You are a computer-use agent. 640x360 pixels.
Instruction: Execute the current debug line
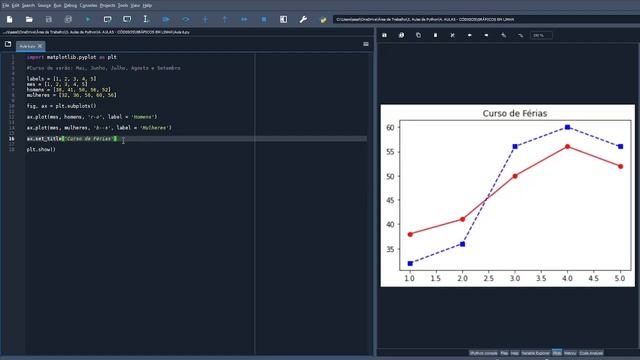(185, 19)
